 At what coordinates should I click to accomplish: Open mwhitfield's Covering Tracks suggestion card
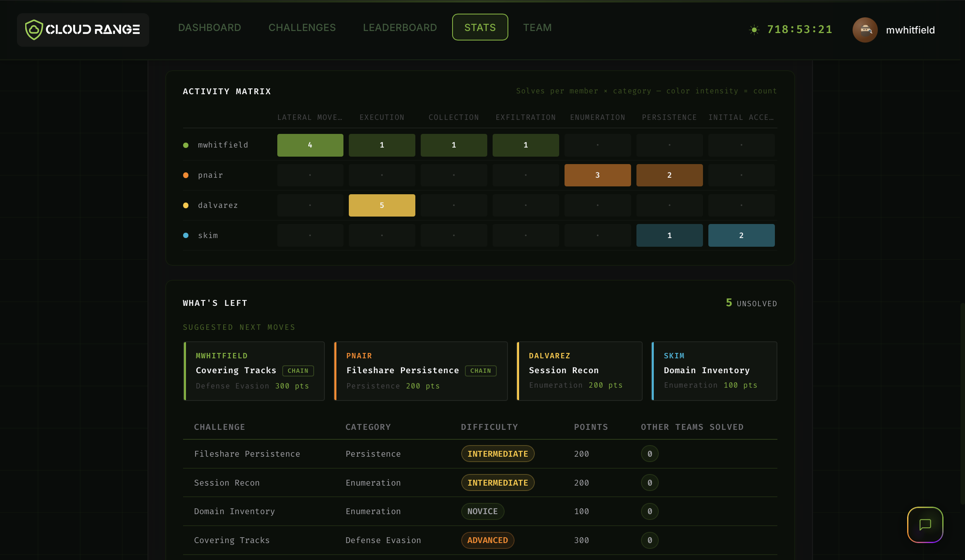tap(254, 371)
